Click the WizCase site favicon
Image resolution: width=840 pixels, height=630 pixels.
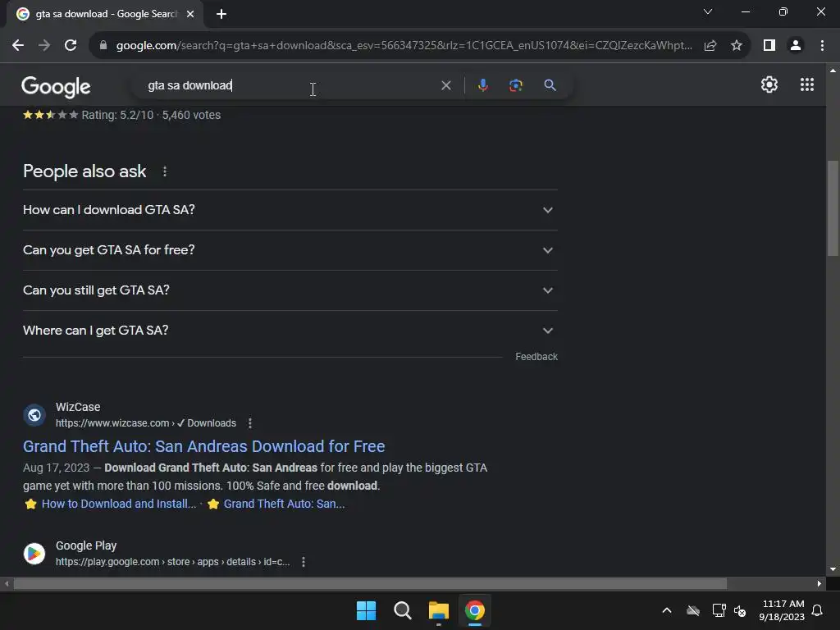pyautogui.click(x=34, y=415)
